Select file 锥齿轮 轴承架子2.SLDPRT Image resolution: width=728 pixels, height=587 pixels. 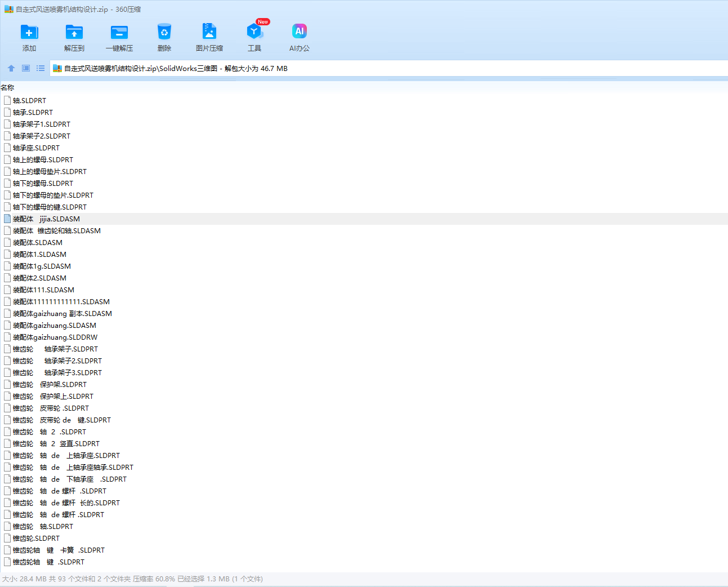pos(57,361)
